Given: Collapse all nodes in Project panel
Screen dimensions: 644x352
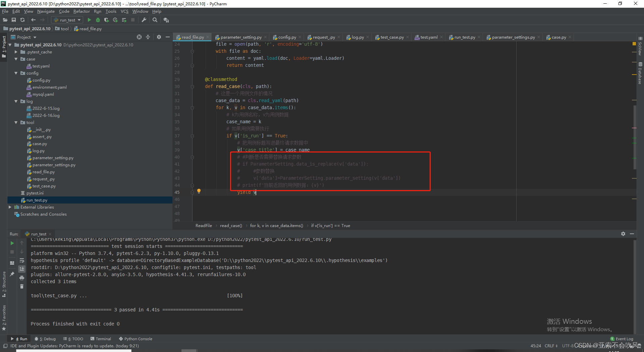Looking at the screenshot, I should (148, 37).
